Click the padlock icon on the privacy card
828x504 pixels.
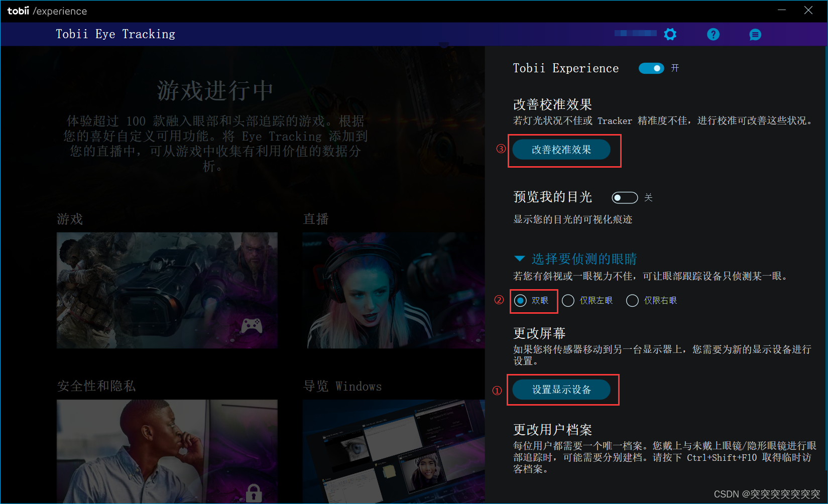point(254,493)
